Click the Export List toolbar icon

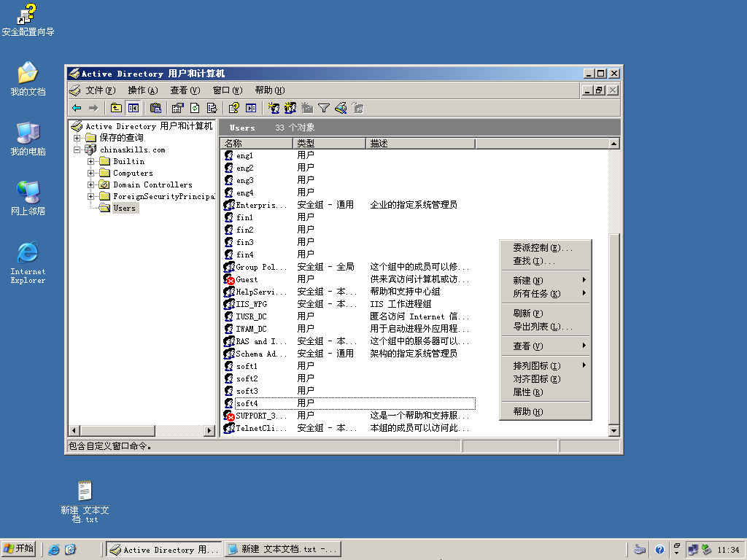coord(212,108)
